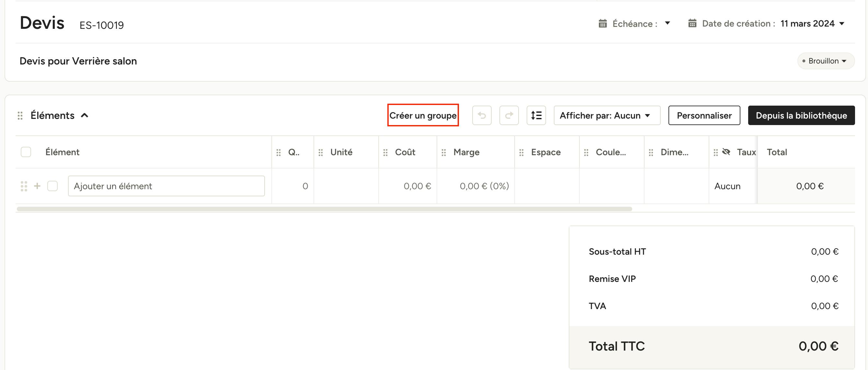
Task: Click the Taux column drag handle
Action: (x=715, y=153)
